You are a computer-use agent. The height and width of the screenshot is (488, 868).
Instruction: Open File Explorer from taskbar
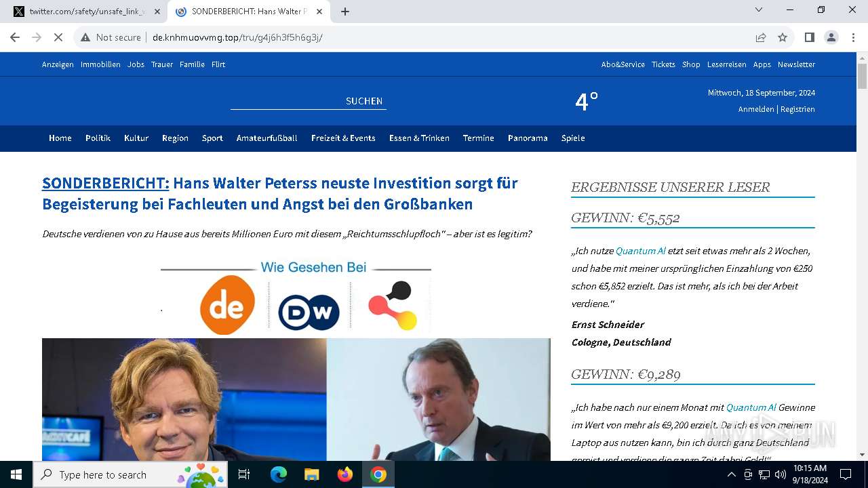[x=312, y=474]
